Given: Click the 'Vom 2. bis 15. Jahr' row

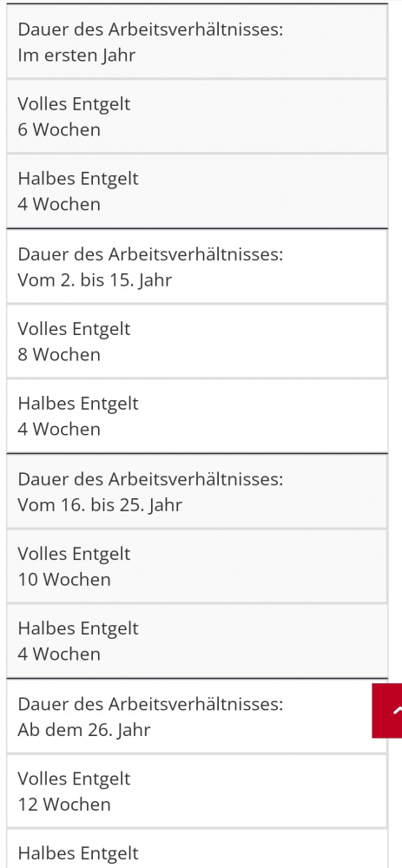Looking at the screenshot, I should (197, 266).
